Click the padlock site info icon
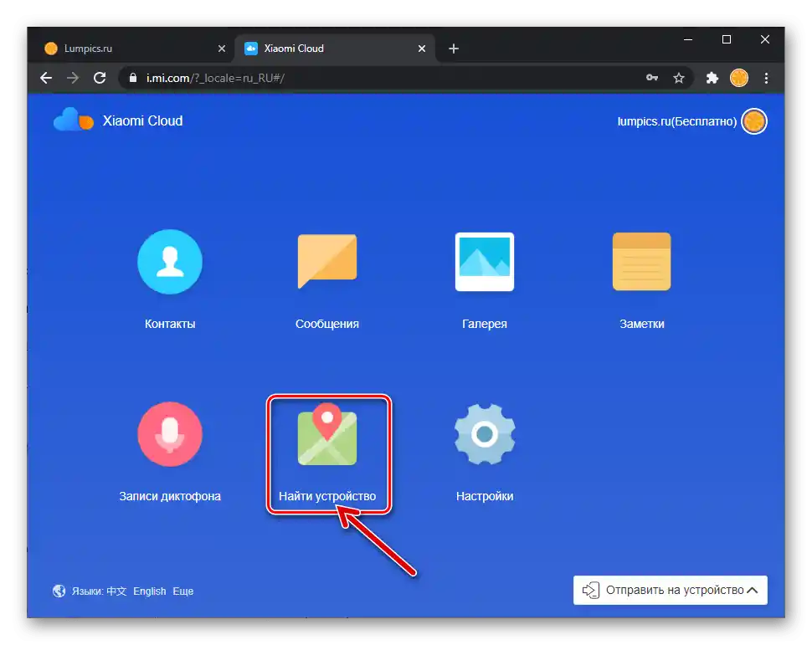This screenshot has width=812, height=645. [x=133, y=78]
